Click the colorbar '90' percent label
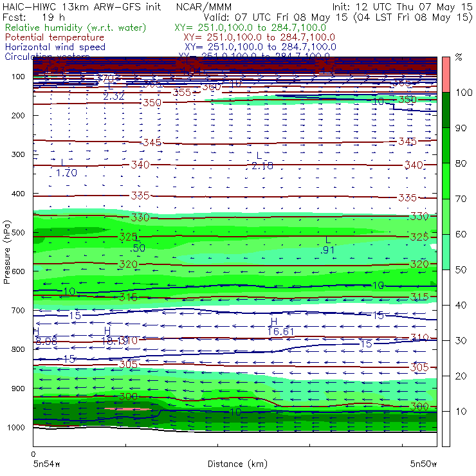476x476 pixels. 461,128
